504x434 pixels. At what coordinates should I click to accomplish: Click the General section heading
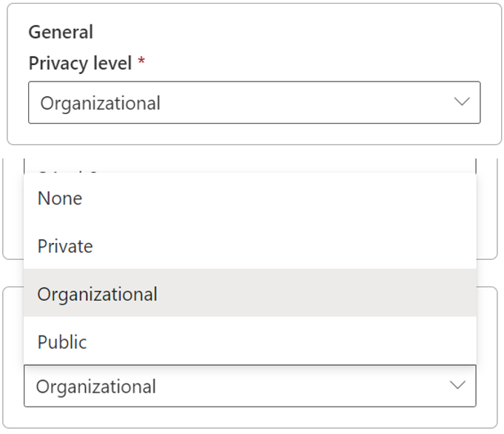point(61,33)
